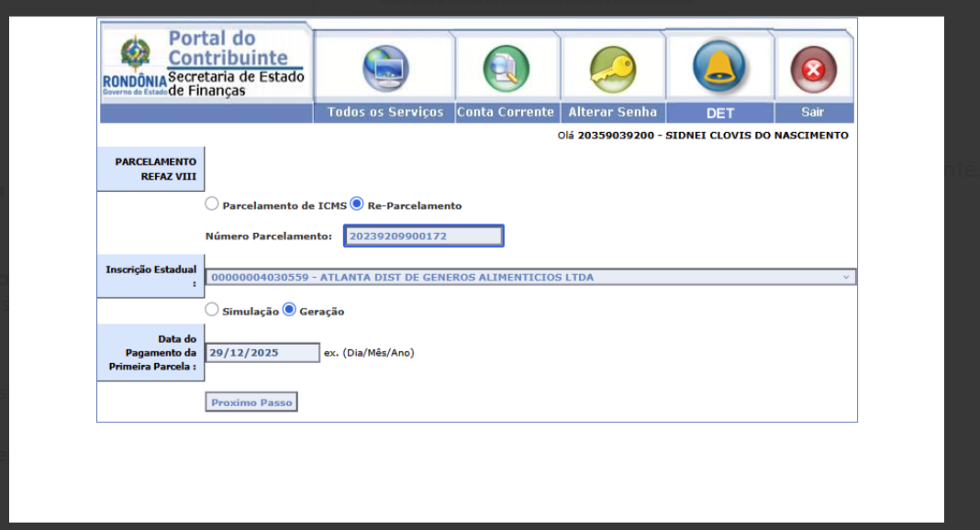Open the Todos os Serviços menu label
Image resolution: width=980 pixels, height=530 pixels.
[385, 113]
